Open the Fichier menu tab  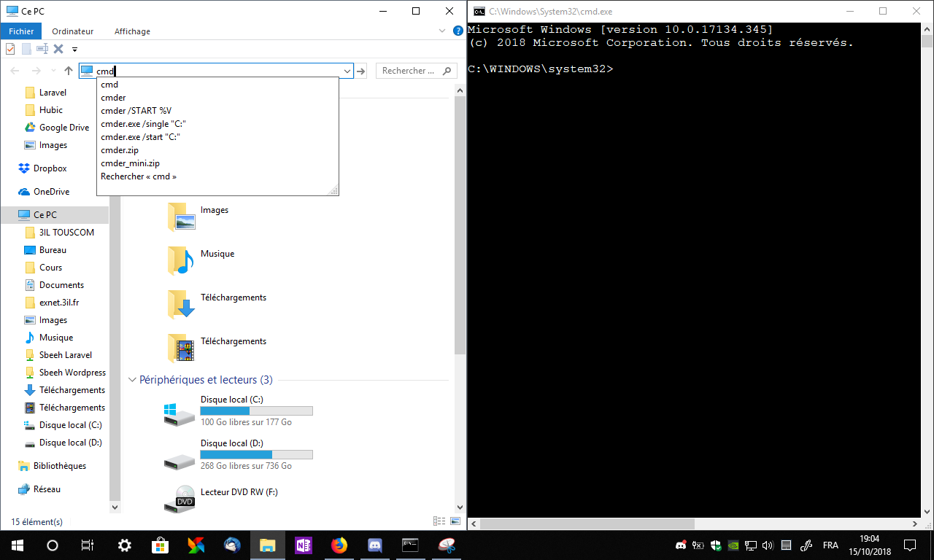click(x=20, y=31)
